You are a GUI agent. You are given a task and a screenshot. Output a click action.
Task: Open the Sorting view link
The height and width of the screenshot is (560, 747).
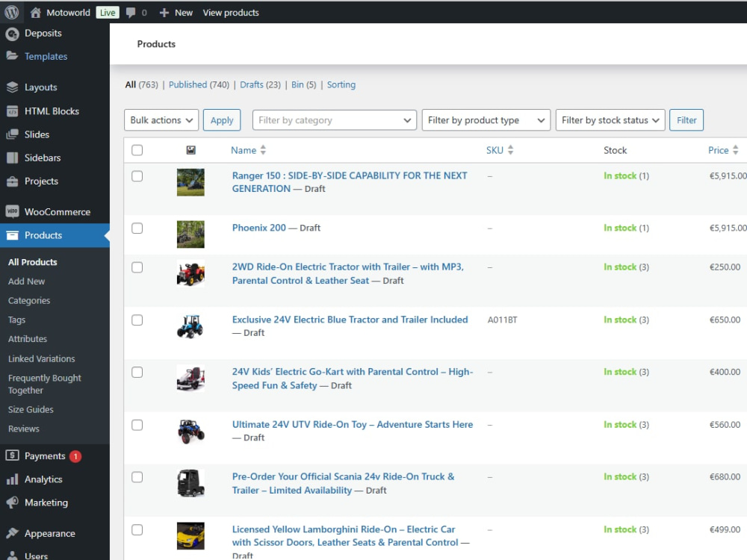(341, 85)
